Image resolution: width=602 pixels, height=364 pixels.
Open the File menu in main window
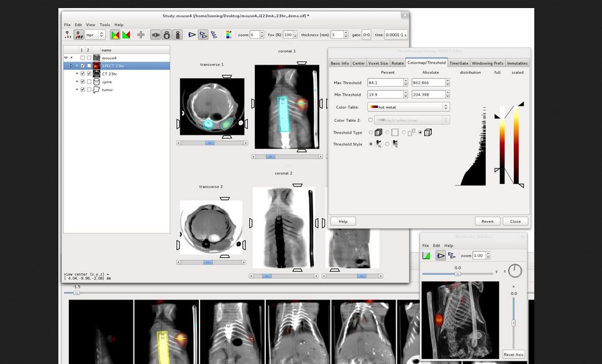[x=67, y=25]
